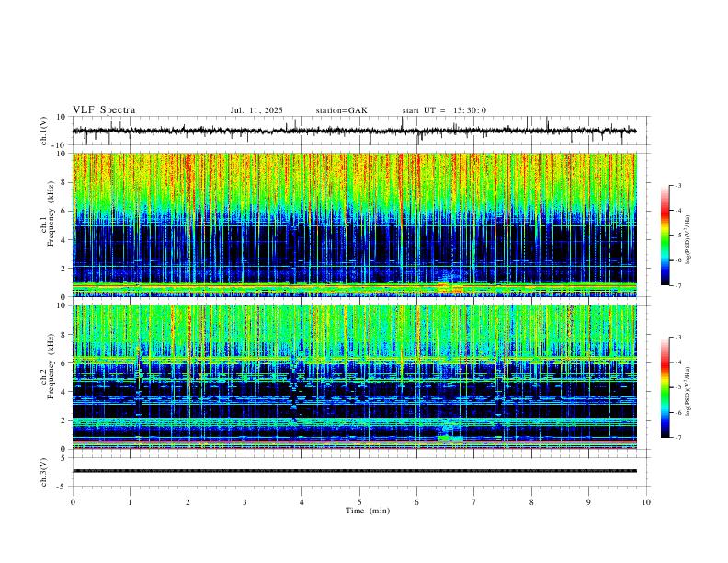Click the ch.1 waveform trace plot
This screenshot has width=728, height=563.
click(x=354, y=131)
